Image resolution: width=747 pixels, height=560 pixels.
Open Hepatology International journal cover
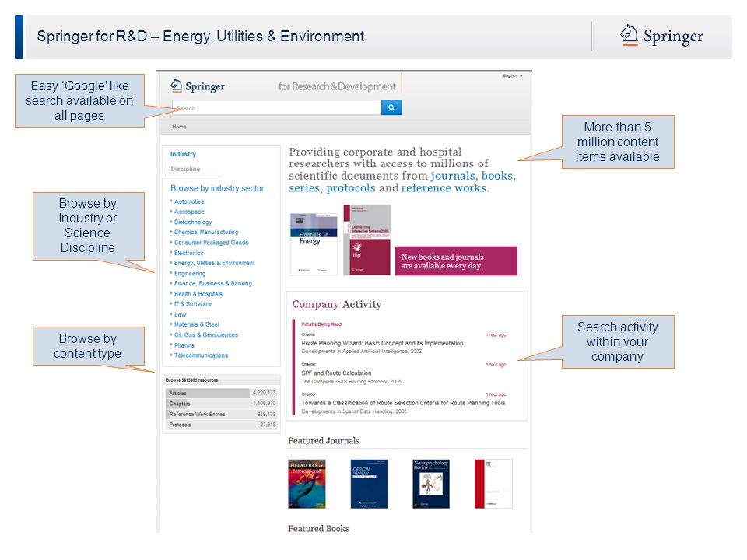pyautogui.click(x=307, y=484)
